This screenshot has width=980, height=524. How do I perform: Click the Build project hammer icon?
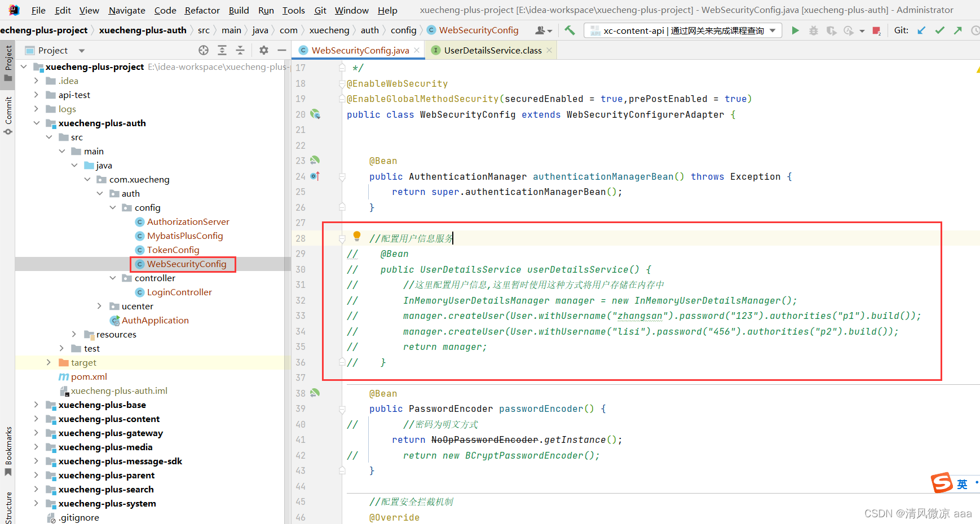pyautogui.click(x=570, y=30)
